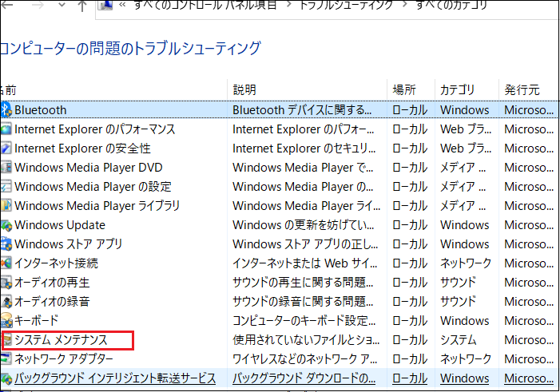
Task: Click the バックグラウンド インテリジェント転送サービス icon
Action: (x=6, y=378)
